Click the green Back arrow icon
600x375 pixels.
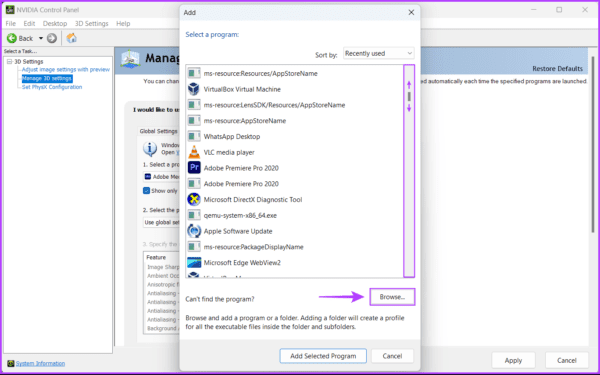[12, 38]
